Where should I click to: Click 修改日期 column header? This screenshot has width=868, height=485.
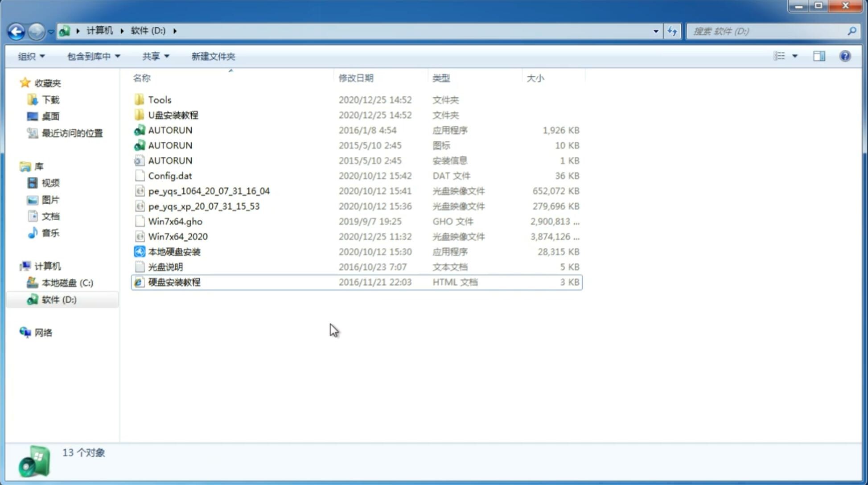point(356,78)
